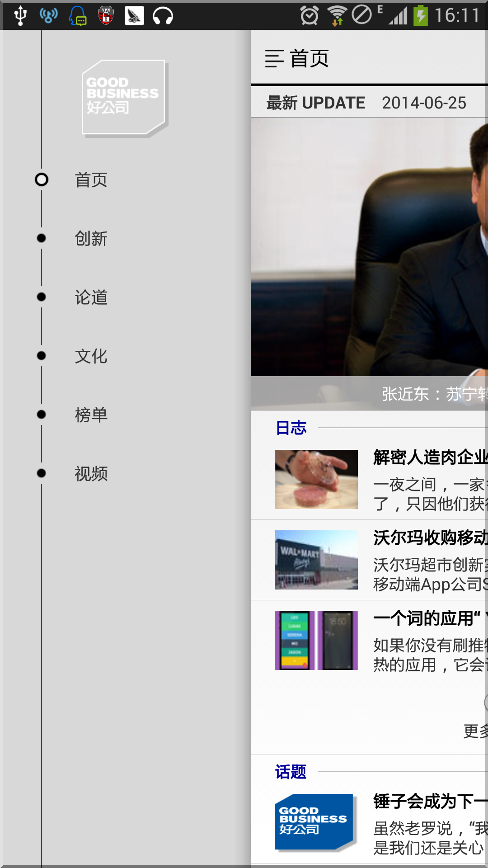Tap the VPN shield status icon

pos(106,15)
